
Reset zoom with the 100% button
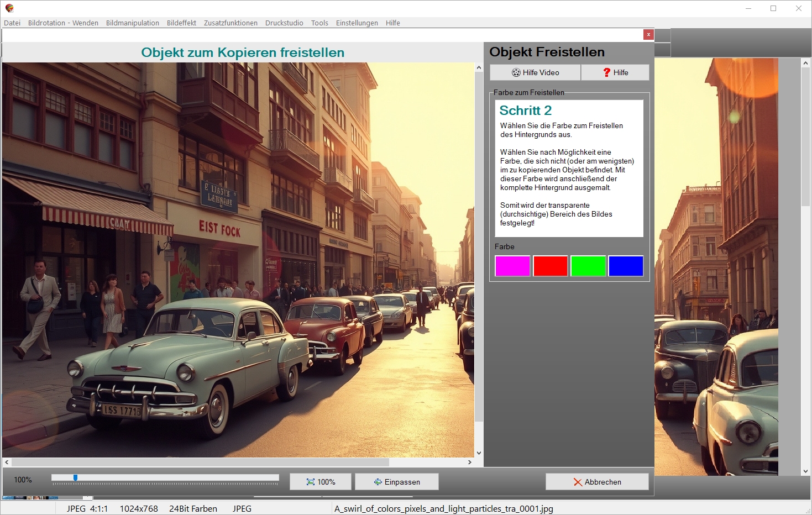[x=321, y=482]
